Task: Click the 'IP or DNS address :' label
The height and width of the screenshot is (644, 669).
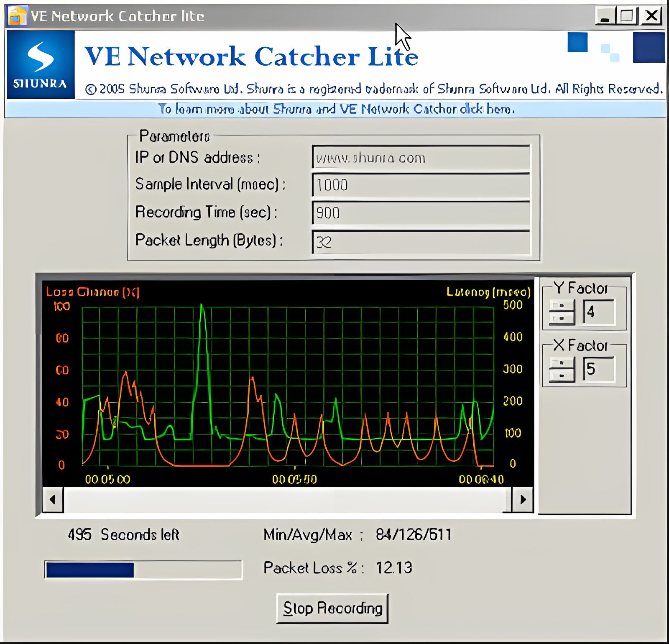Action: 197,158
